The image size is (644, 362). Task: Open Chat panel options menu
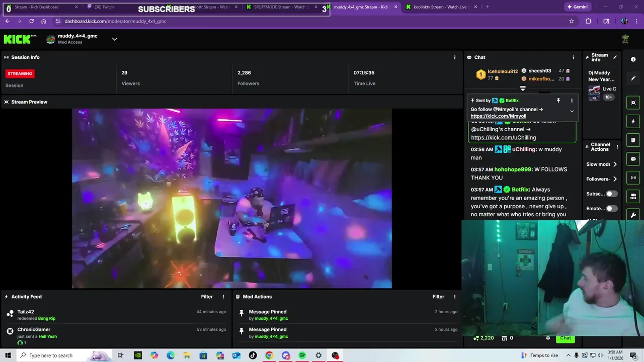[x=573, y=57]
